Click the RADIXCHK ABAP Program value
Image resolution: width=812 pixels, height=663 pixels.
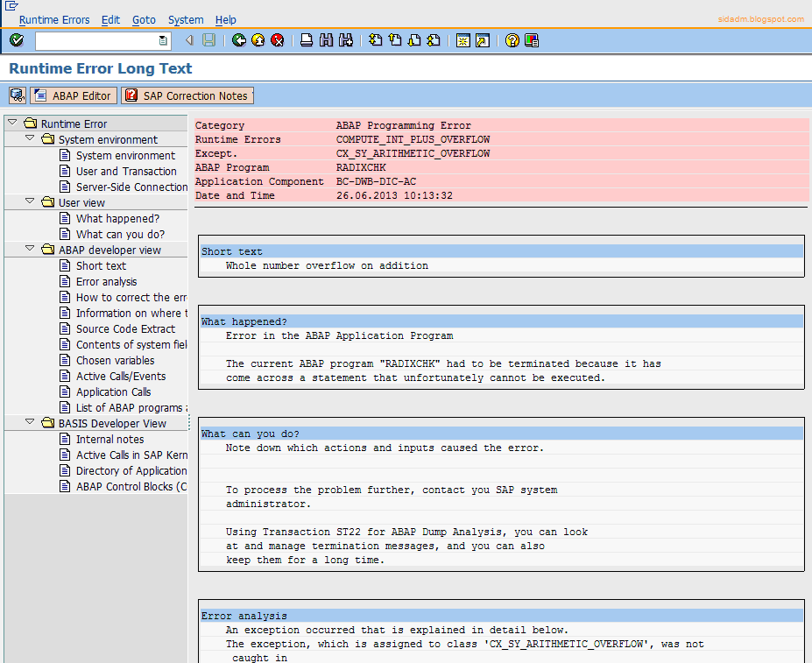(361, 167)
